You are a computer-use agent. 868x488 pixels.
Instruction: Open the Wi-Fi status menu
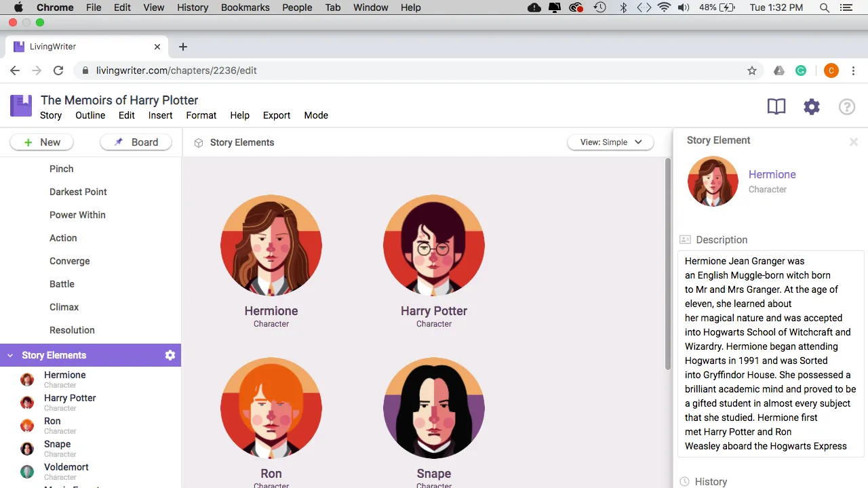coord(664,7)
